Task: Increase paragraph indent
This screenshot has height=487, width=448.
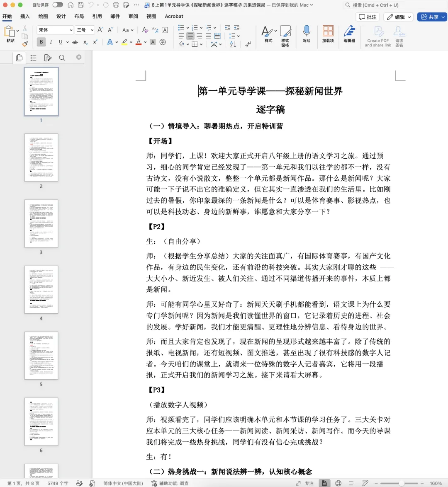Action: click(236, 28)
